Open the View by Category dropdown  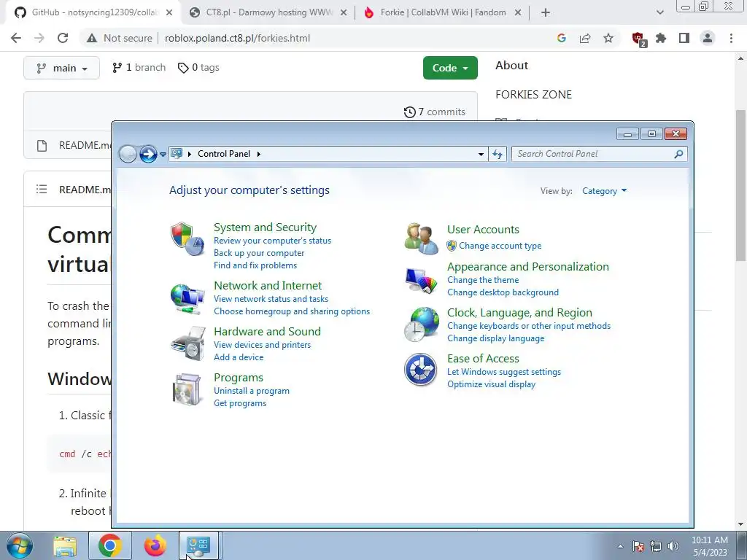(x=604, y=191)
